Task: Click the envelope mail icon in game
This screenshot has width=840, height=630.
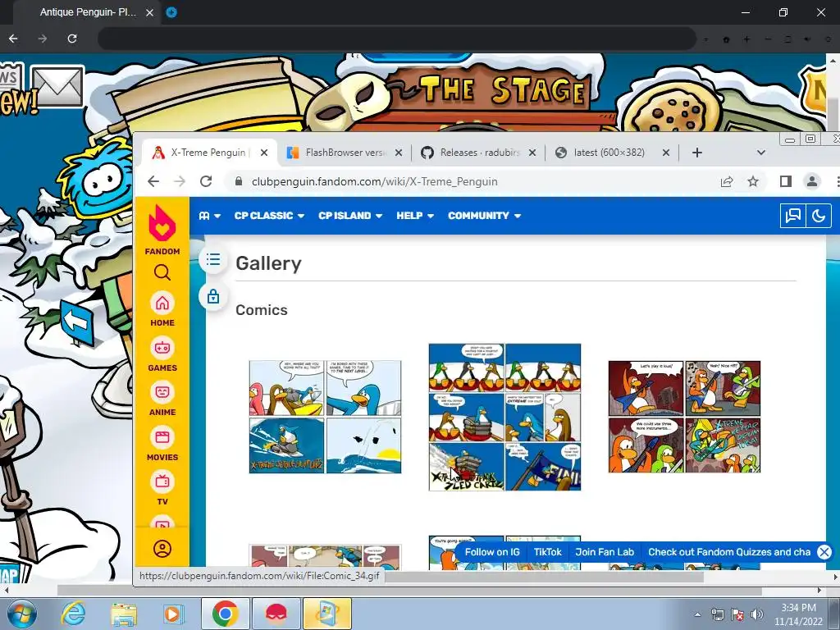Action: coord(57,85)
